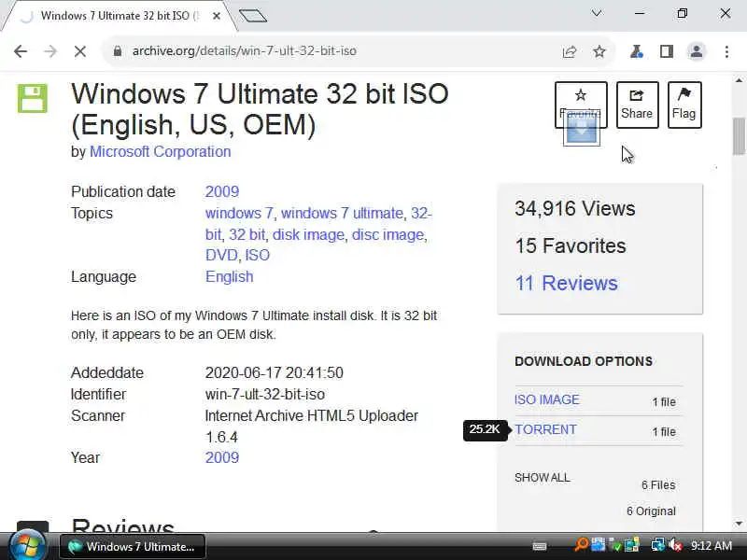
Task: Open Chrome Labs flask icon
Action: [x=637, y=51]
